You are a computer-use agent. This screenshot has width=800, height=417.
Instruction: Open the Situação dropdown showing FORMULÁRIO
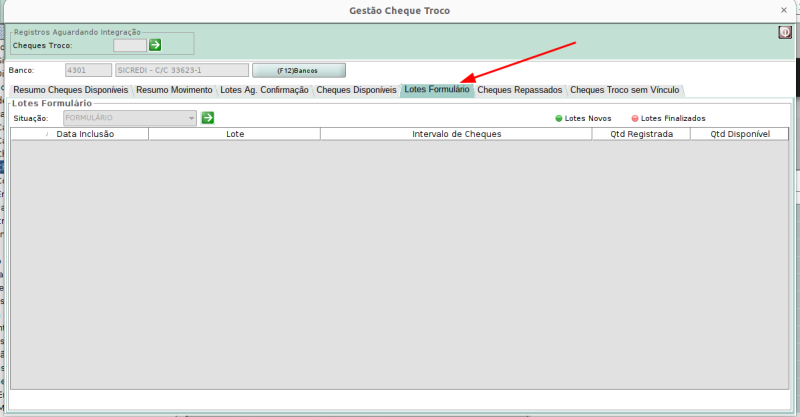point(130,118)
